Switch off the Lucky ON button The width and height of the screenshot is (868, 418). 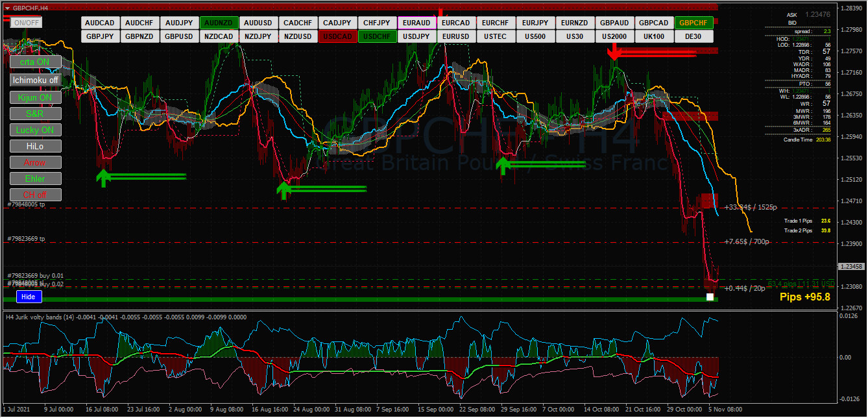36,130
